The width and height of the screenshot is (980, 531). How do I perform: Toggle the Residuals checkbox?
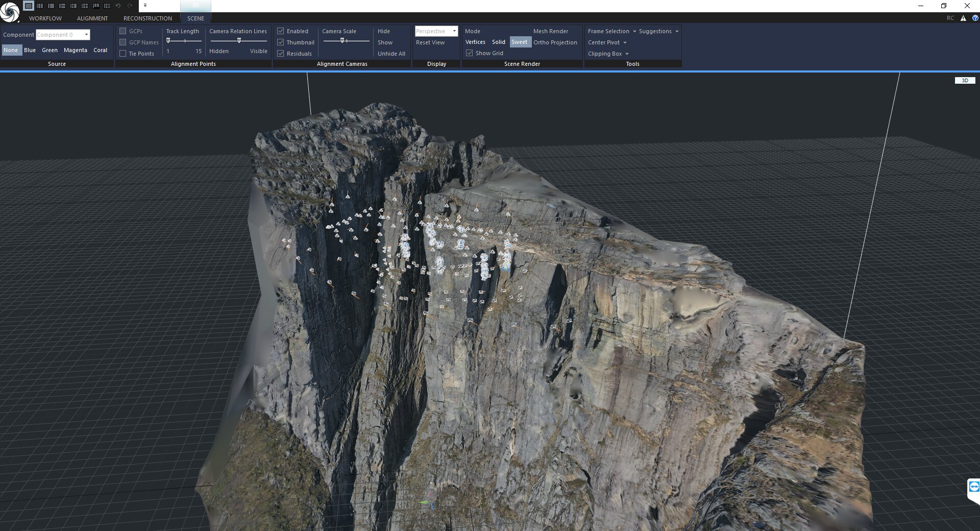pos(280,54)
